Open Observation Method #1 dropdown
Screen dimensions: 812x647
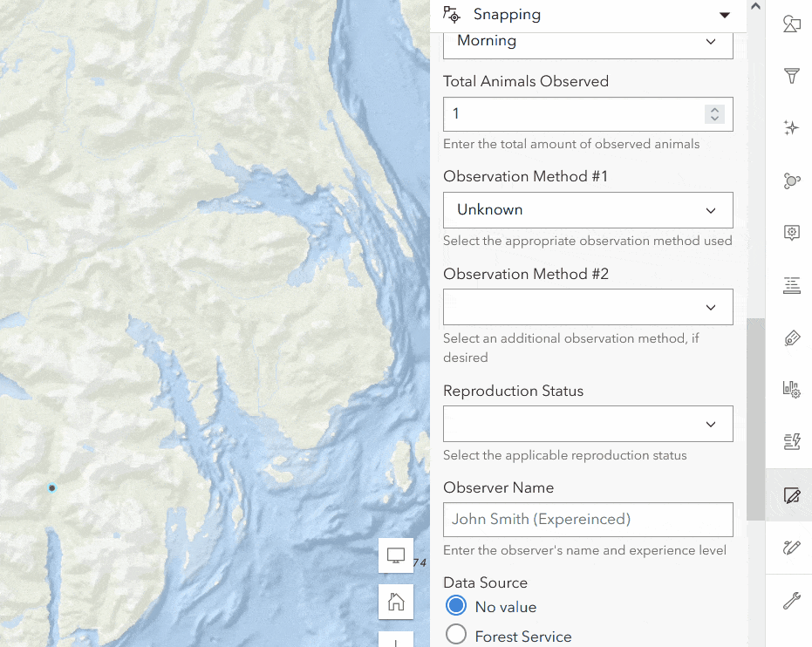tap(587, 210)
